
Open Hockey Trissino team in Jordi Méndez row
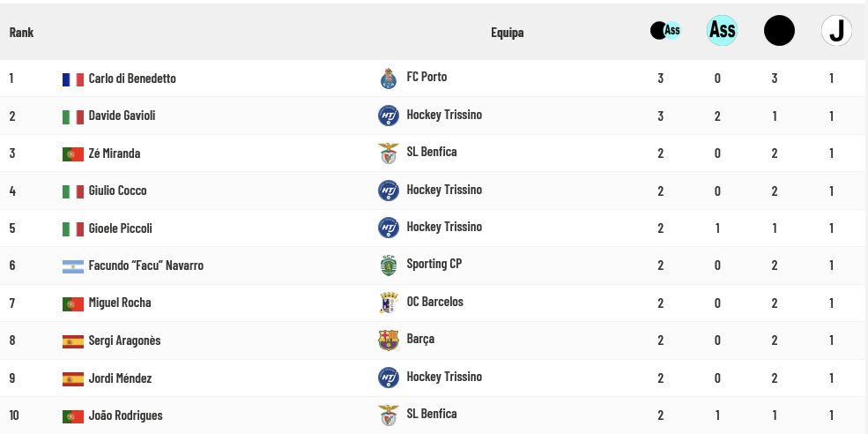click(x=444, y=377)
